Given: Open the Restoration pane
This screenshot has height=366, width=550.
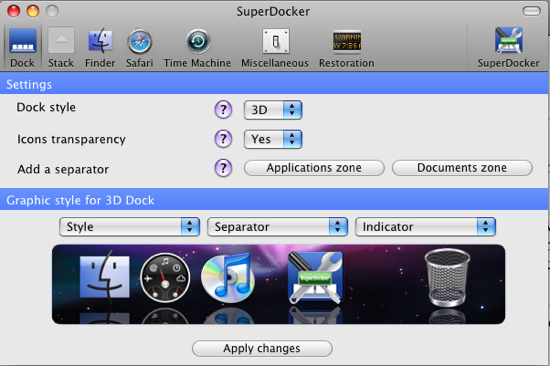Looking at the screenshot, I should pos(347,48).
